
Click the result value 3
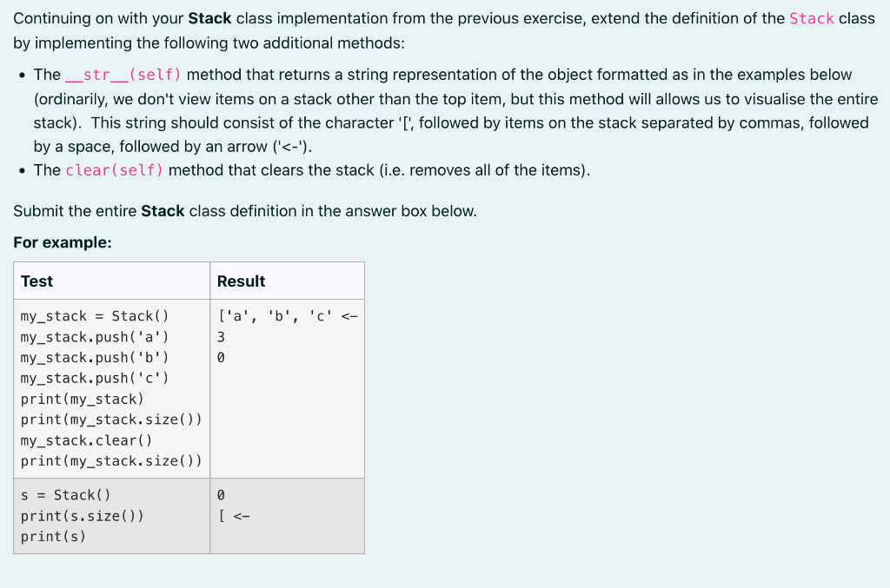[221, 337]
